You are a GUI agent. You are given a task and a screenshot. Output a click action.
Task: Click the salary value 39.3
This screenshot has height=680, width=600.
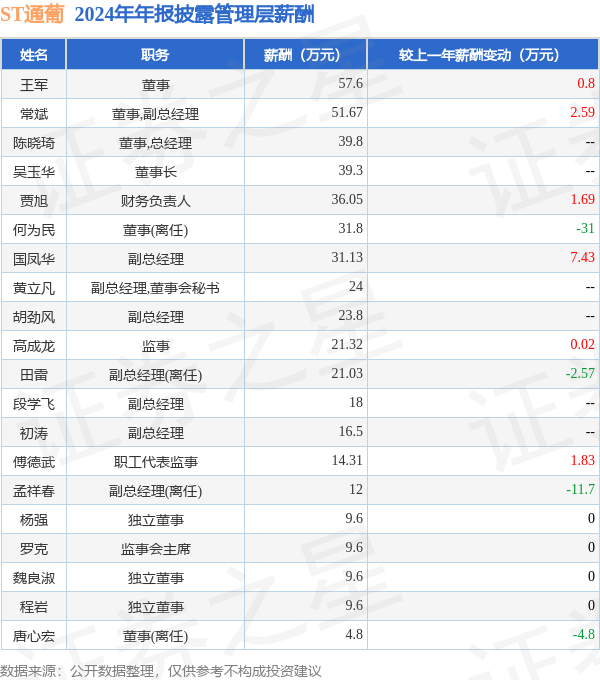pyautogui.click(x=350, y=170)
